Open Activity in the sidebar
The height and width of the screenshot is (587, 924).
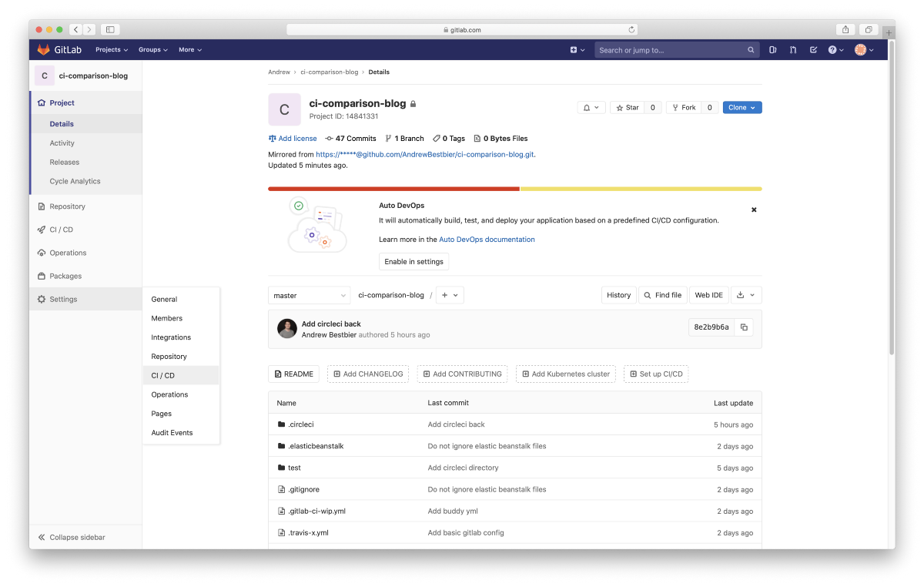click(85, 143)
